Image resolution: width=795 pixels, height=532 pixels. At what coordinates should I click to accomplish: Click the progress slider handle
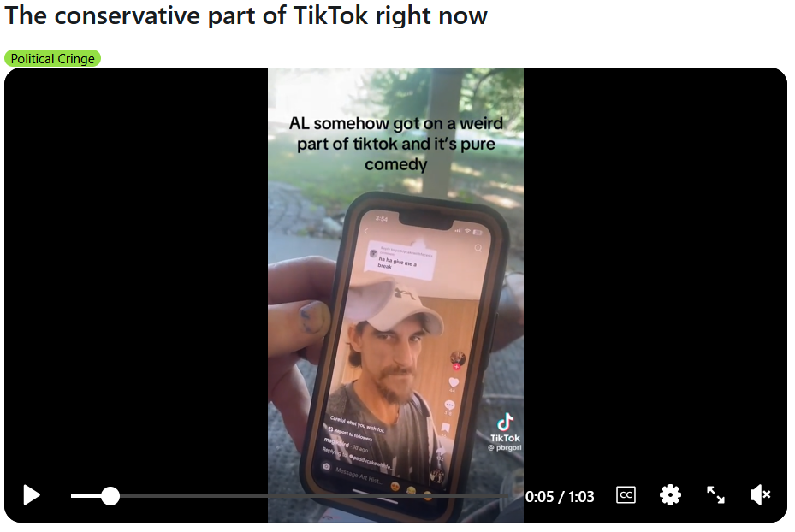click(110, 496)
